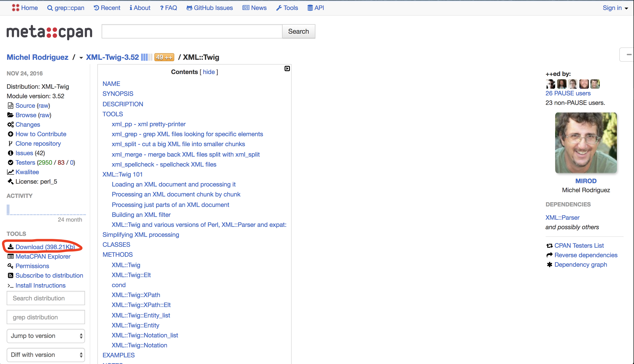This screenshot has width=634, height=364.
Task: Focus the Search distribution field
Action: pyautogui.click(x=46, y=298)
